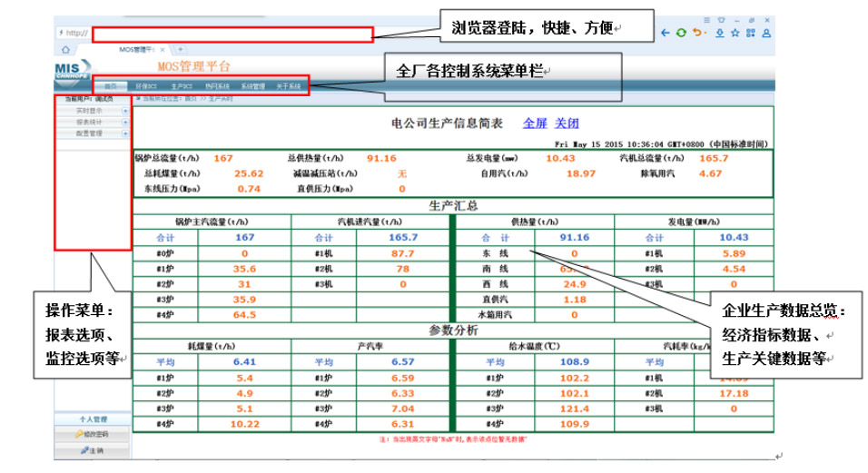This screenshot has width=868, height=473.
Task: Expand the 配置管理 sidebar section
Action: tap(125, 133)
